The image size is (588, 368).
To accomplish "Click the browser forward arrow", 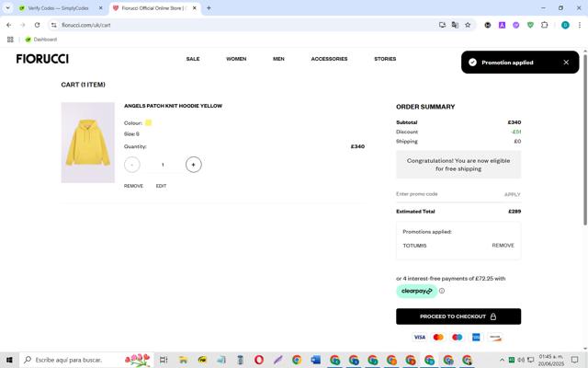I will pyautogui.click(x=23, y=25).
